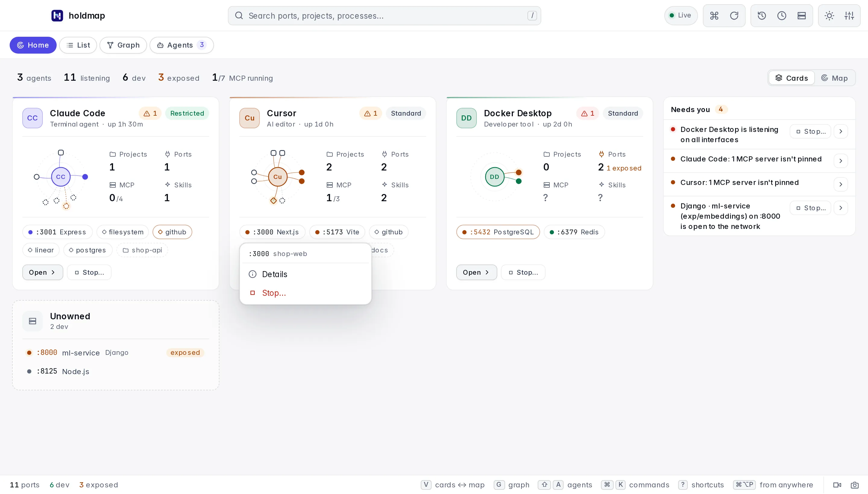This screenshot has width=868, height=494.
Task: Expand the Docker Desktop listening alert chevron
Action: [x=841, y=132]
